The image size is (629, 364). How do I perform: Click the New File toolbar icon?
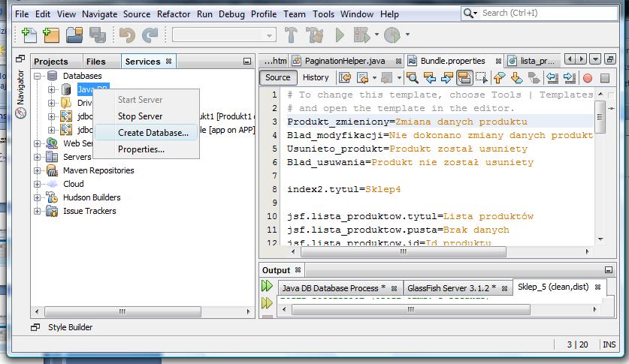29,35
